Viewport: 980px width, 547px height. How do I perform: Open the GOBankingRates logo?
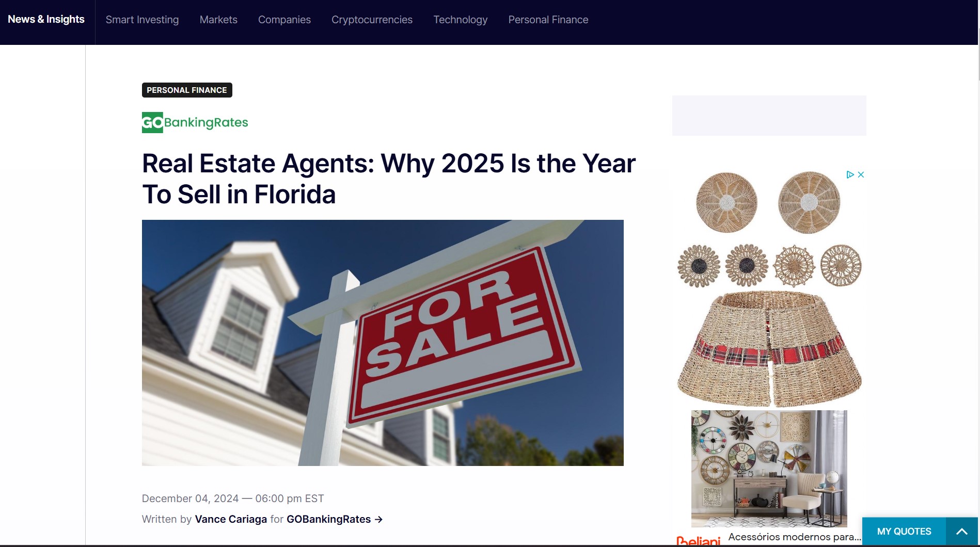tap(195, 122)
